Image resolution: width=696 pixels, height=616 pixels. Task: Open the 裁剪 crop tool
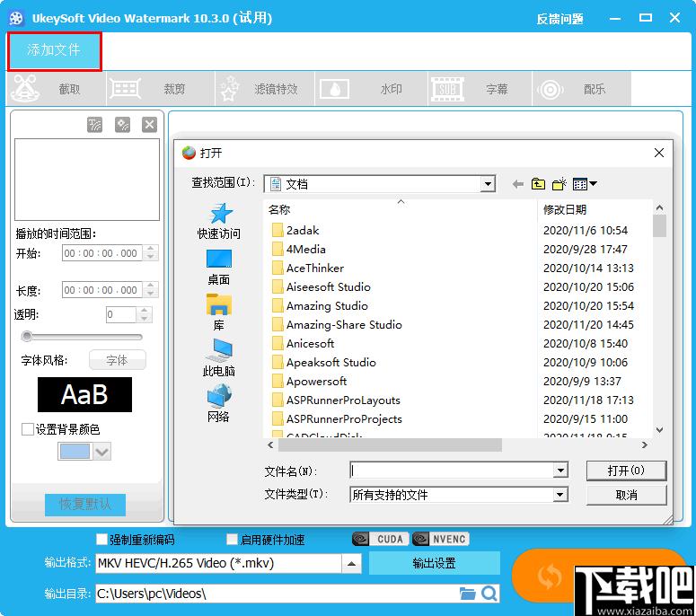click(x=160, y=89)
